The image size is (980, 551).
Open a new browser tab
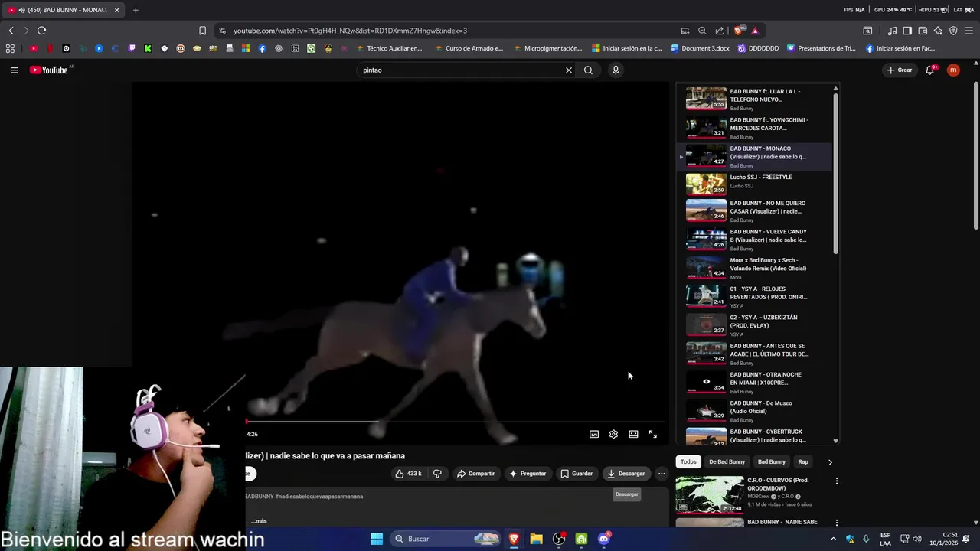pos(136,10)
